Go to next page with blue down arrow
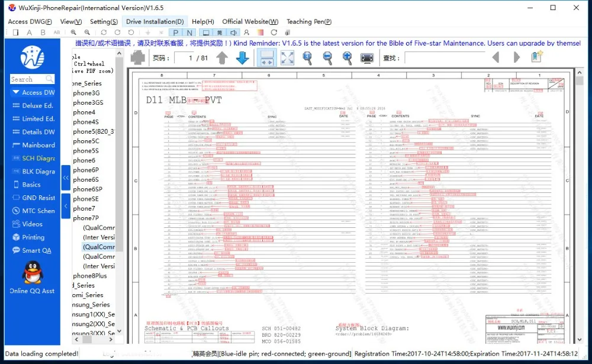 (242, 58)
